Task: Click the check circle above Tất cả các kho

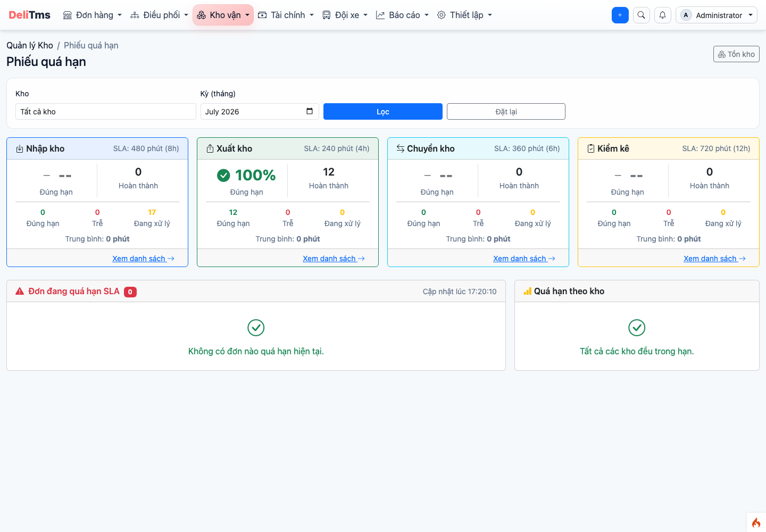Action: (x=637, y=328)
